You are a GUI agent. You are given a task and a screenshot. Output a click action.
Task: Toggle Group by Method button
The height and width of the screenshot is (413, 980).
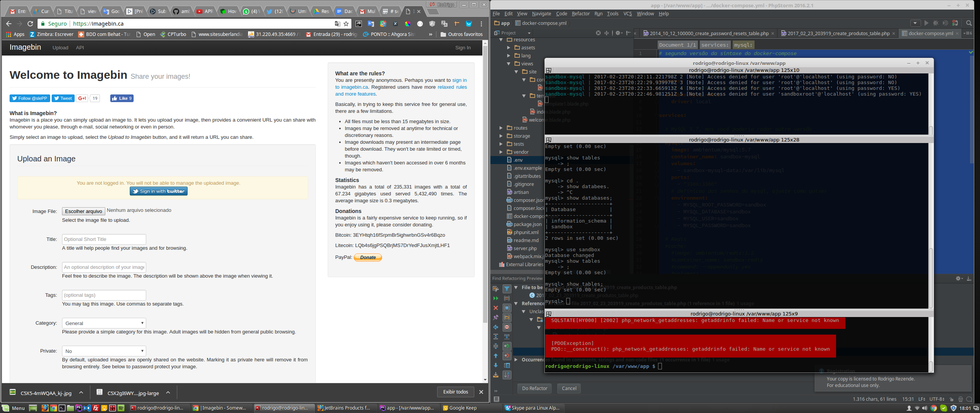tap(507, 327)
